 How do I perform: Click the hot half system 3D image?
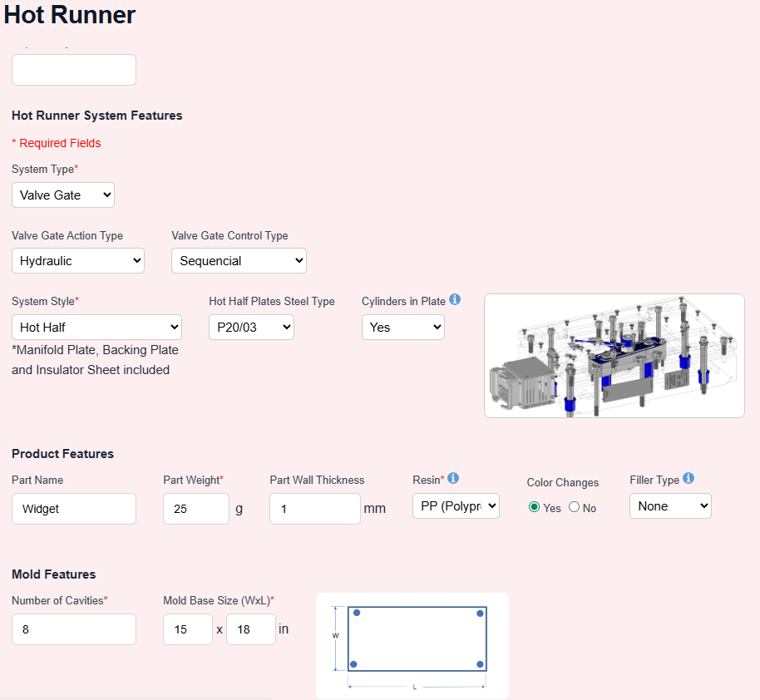pyautogui.click(x=614, y=356)
